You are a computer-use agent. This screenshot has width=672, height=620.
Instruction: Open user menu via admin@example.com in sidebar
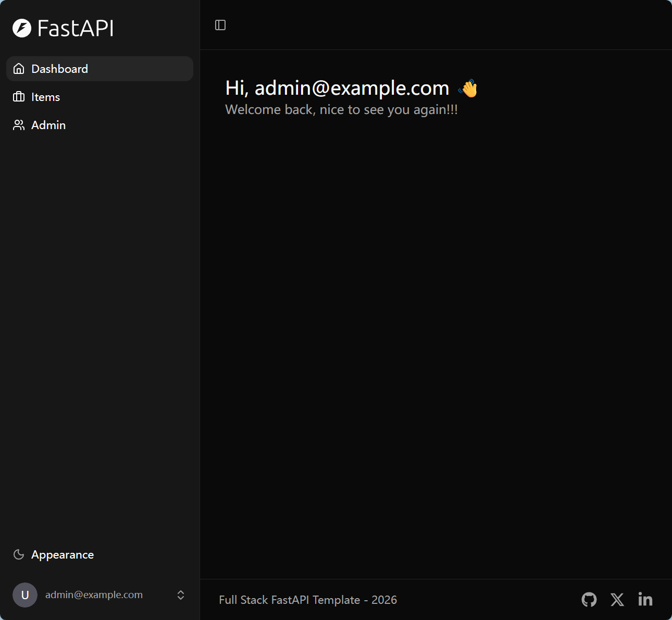tap(94, 595)
